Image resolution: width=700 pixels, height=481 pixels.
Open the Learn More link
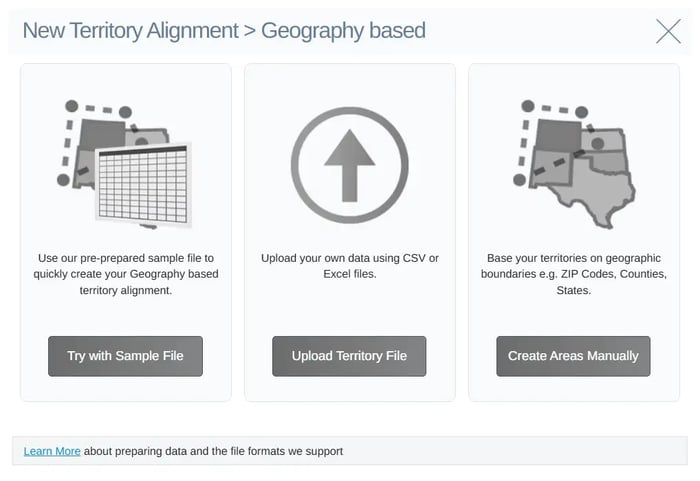point(52,451)
